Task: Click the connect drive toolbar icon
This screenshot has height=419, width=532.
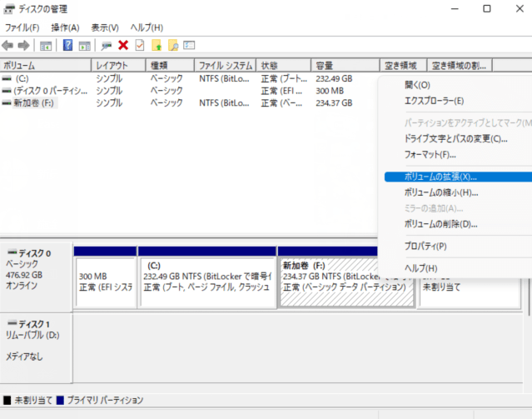Action: click(x=107, y=46)
